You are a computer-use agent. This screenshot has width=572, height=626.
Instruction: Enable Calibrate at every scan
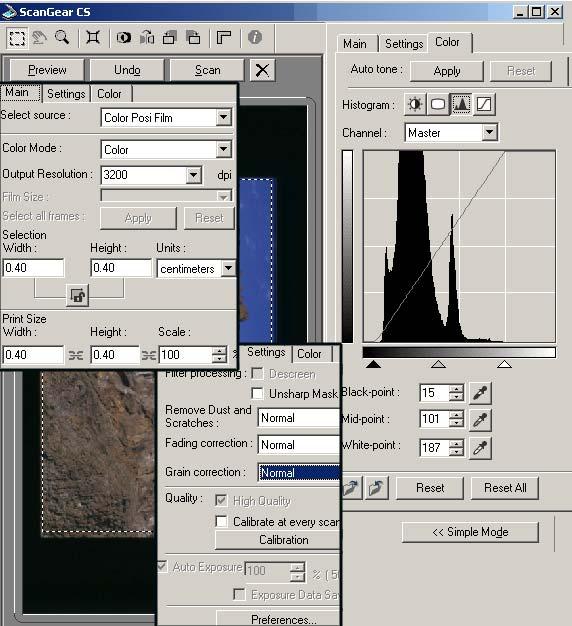[x=221, y=521]
